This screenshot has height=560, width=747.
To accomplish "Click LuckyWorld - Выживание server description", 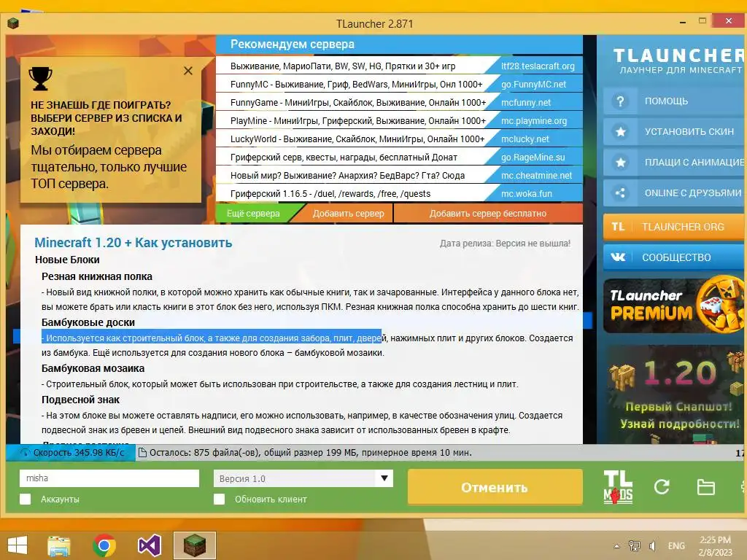I will [x=357, y=139].
